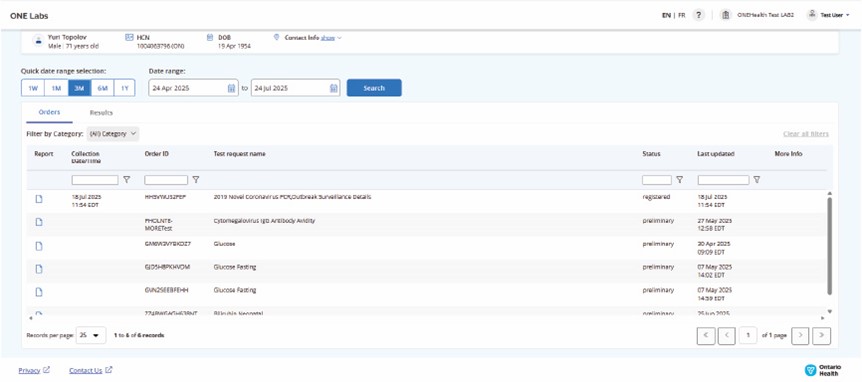Select the 2019 Novel Coronavirus PCR test name

tap(292, 197)
